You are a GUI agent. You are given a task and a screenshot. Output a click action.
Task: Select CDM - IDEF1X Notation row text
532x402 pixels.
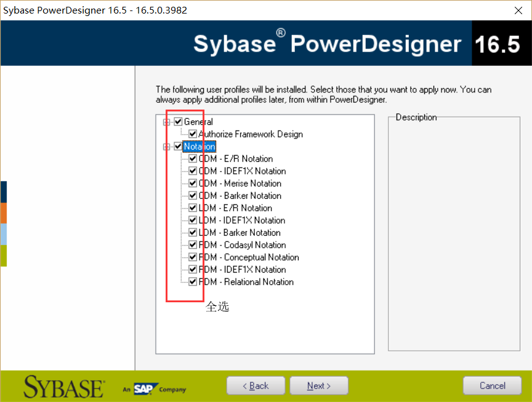242,171
